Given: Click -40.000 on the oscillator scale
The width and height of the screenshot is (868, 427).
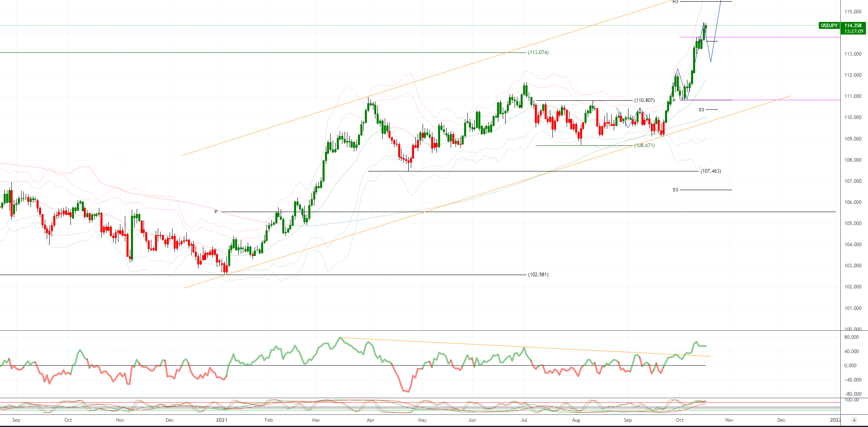Looking at the screenshot, I should [x=852, y=380].
